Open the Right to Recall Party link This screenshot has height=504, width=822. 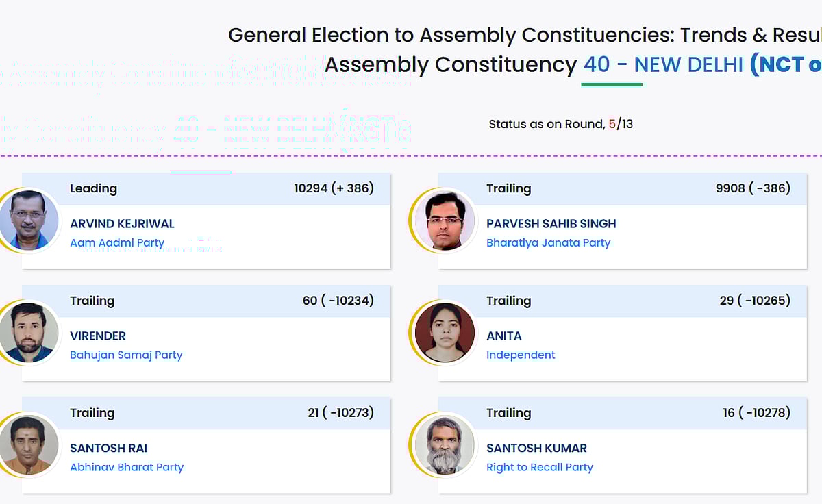539,467
